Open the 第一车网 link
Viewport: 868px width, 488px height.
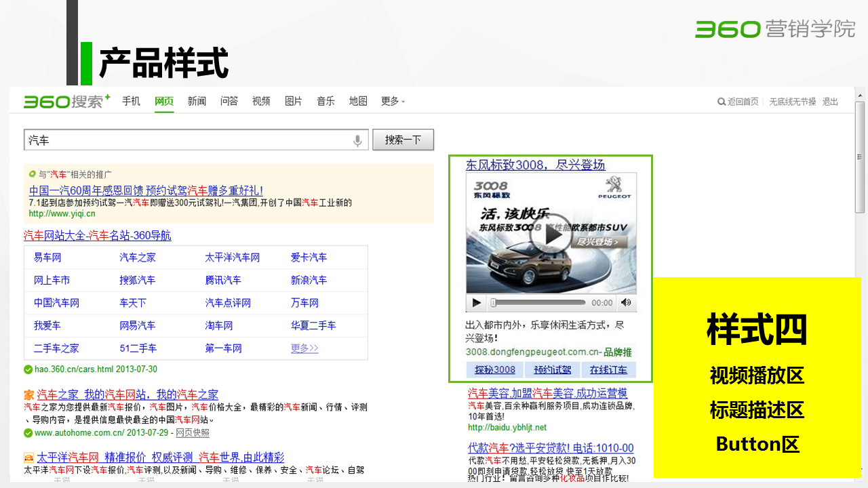[224, 348]
